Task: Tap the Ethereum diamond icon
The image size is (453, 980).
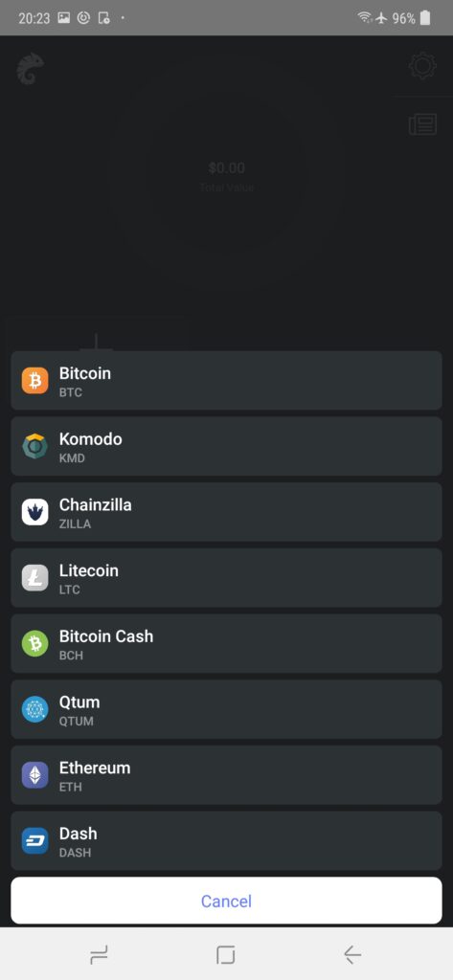Action: tap(35, 775)
